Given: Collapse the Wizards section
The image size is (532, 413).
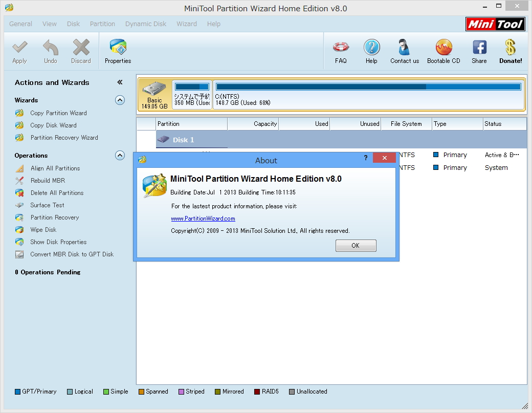Looking at the screenshot, I should 120,100.
